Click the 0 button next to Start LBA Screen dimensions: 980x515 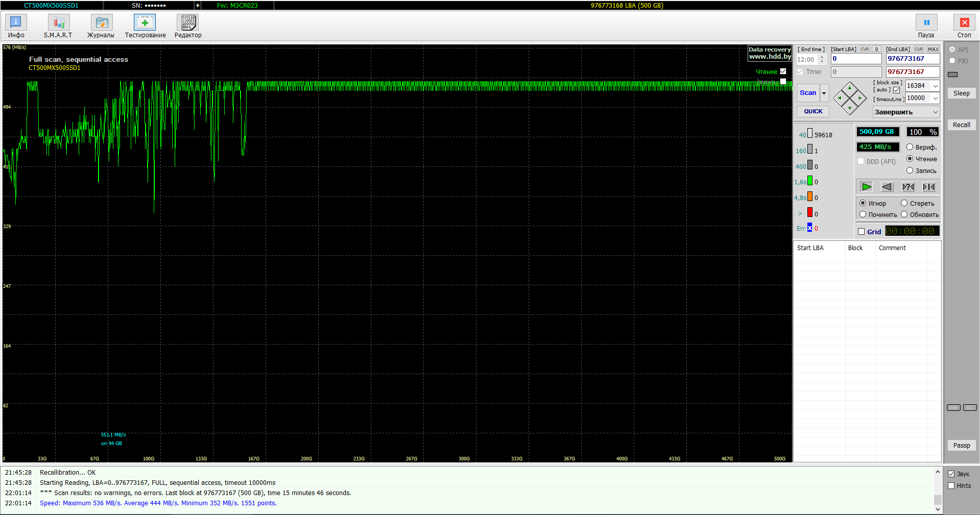tap(876, 50)
